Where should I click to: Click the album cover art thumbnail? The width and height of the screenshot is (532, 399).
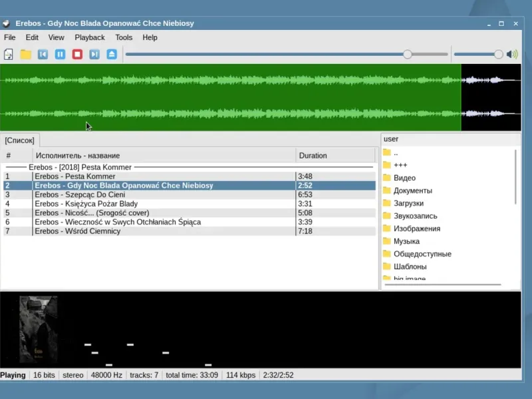(39, 329)
